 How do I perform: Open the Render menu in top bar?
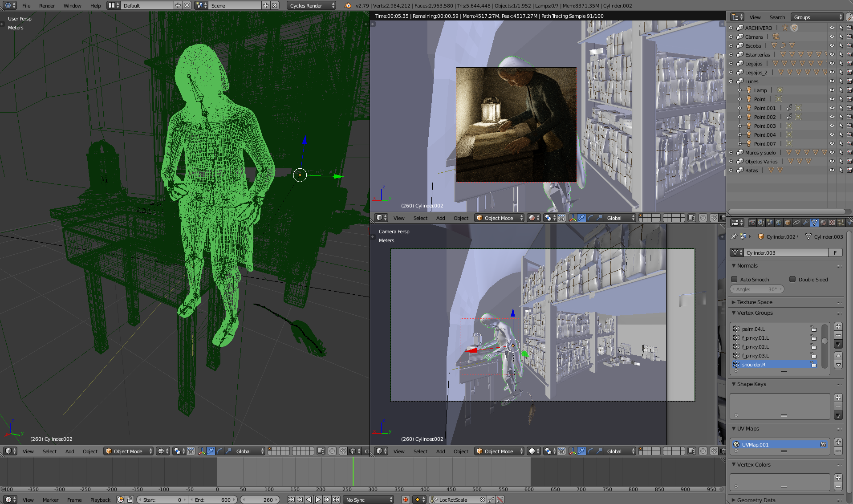click(x=47, y=5)
